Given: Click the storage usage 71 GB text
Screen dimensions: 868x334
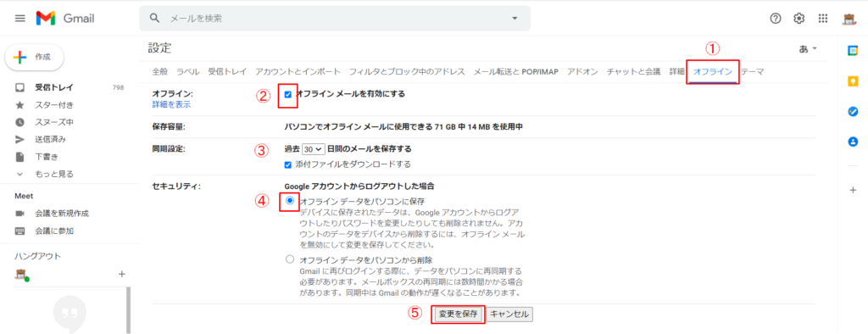Looking at the screenshot, I should point(403,127).
